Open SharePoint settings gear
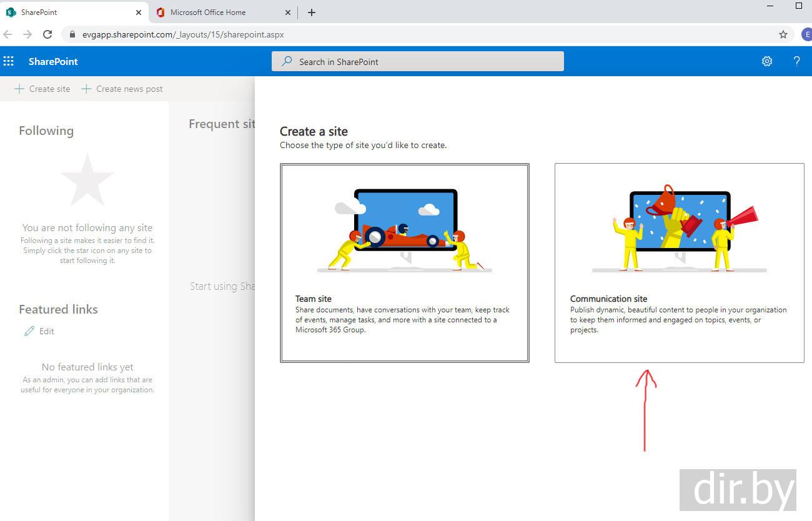This screenshot has width=812, height=521. 767,61
